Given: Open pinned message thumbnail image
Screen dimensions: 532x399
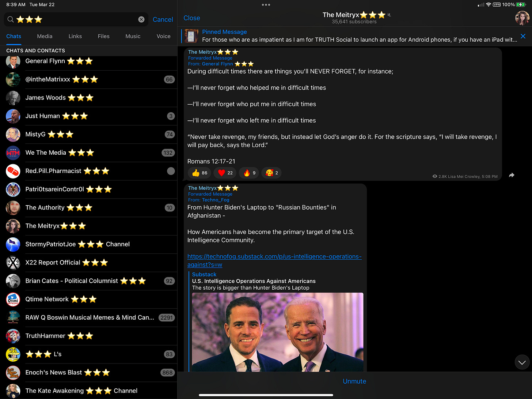Looking at the screenshot, I should [191, 36].
